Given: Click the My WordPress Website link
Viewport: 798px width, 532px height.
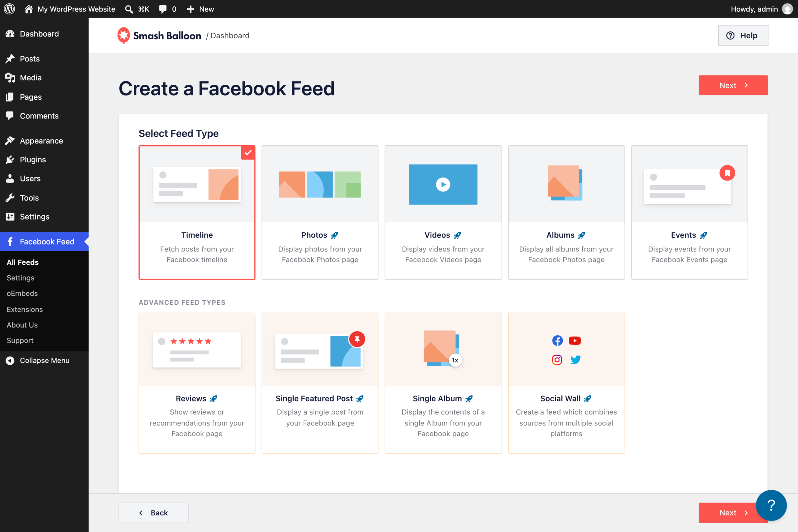Looking at the screenshot, I should (x=76, y=9).
